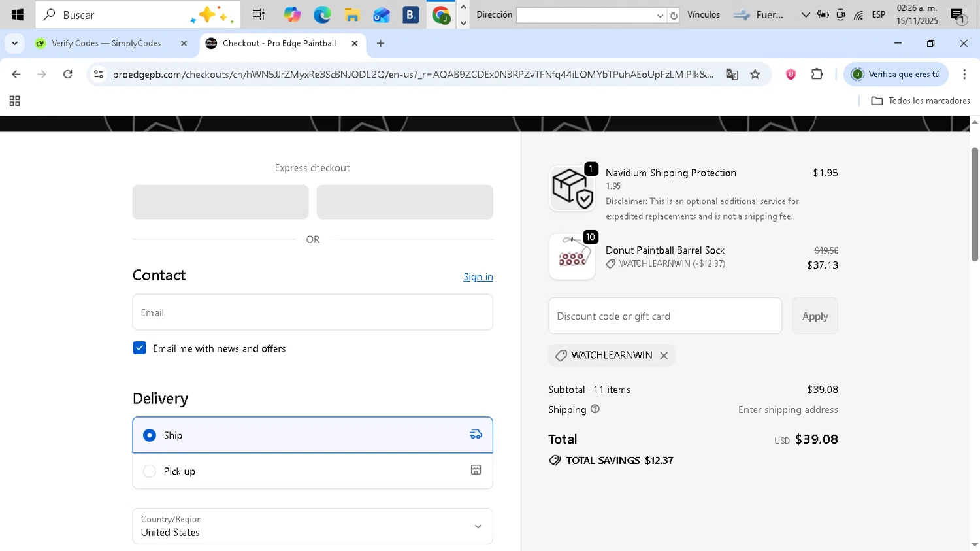View site information icon in address bar
980x551 pixels.
[99, 75]
